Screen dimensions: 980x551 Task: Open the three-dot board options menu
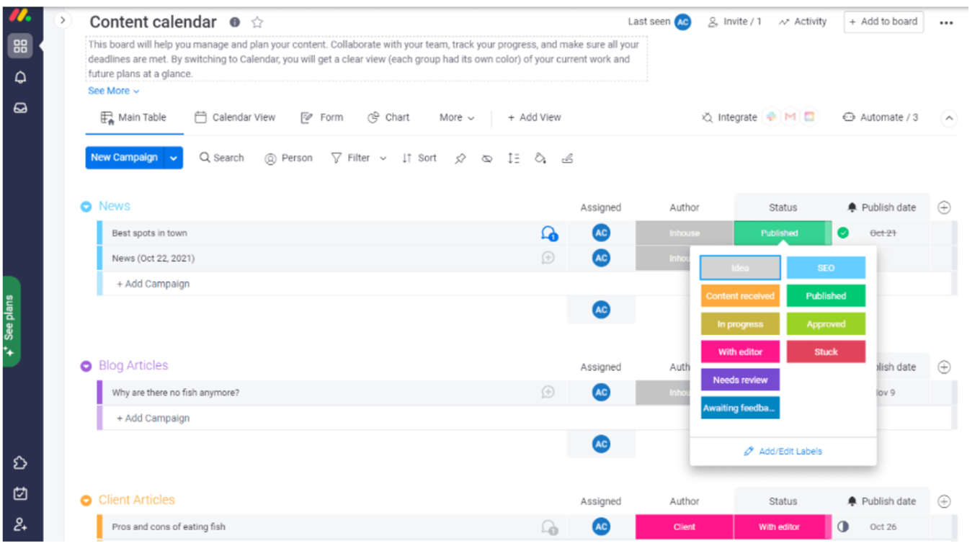click(946, 22)
